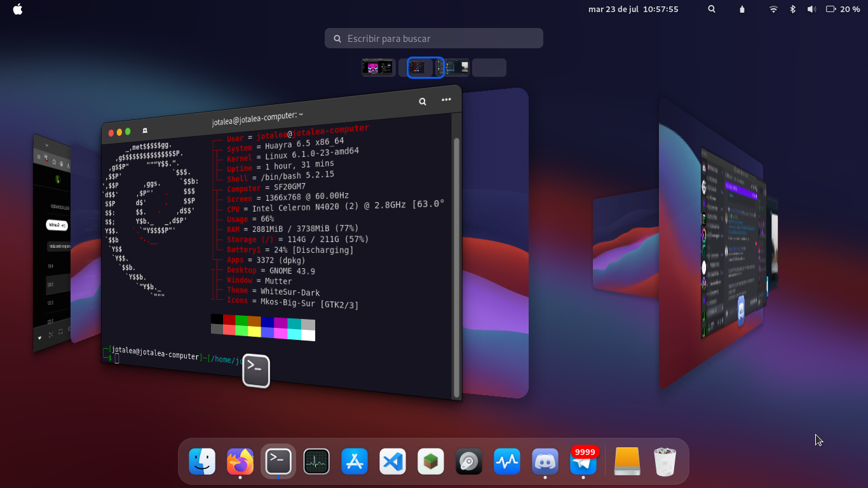This screenshot has width=868, height=488.
Task: Focus the "Escribir para buscar" search field
Action: [x=434, y=39]
